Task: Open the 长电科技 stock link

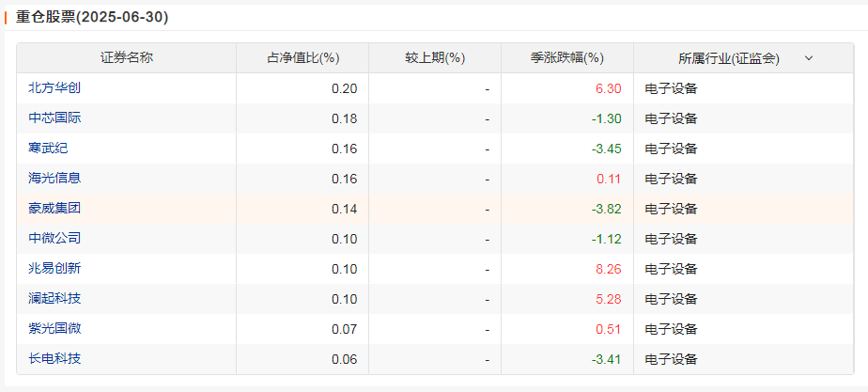Action: pos(54,359)
